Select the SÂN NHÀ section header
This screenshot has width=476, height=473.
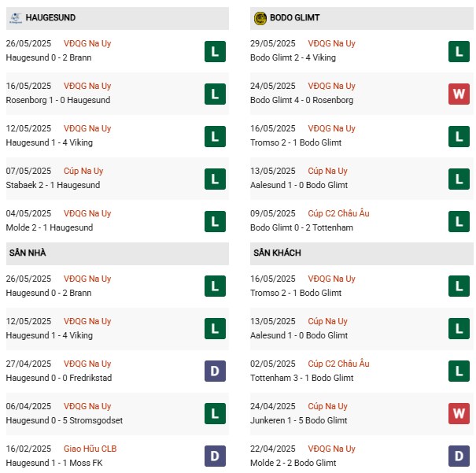coord(27,253)
